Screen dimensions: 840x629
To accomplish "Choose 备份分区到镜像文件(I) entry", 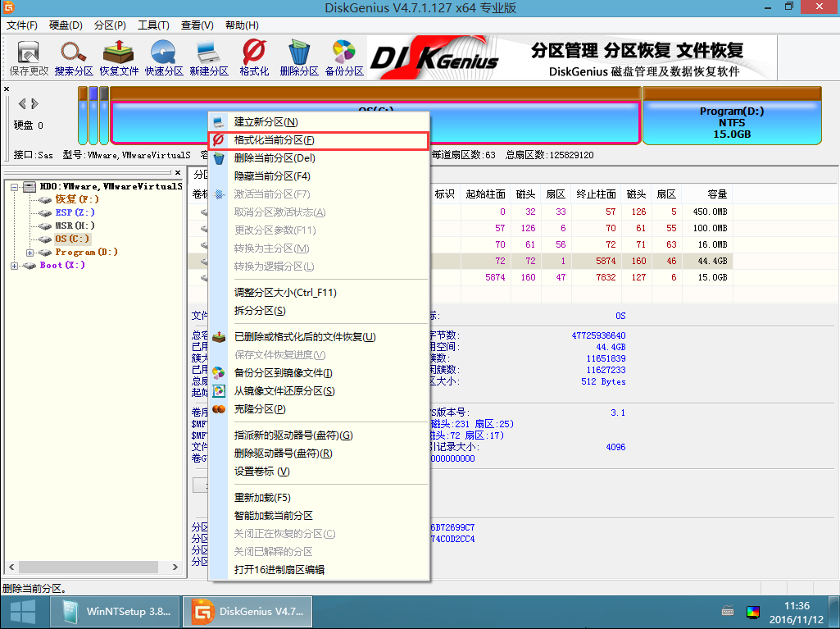I will 320,372.
